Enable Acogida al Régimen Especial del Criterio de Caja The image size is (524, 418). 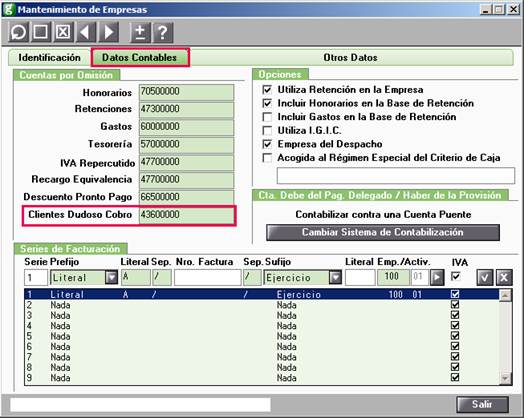(267, 158)
